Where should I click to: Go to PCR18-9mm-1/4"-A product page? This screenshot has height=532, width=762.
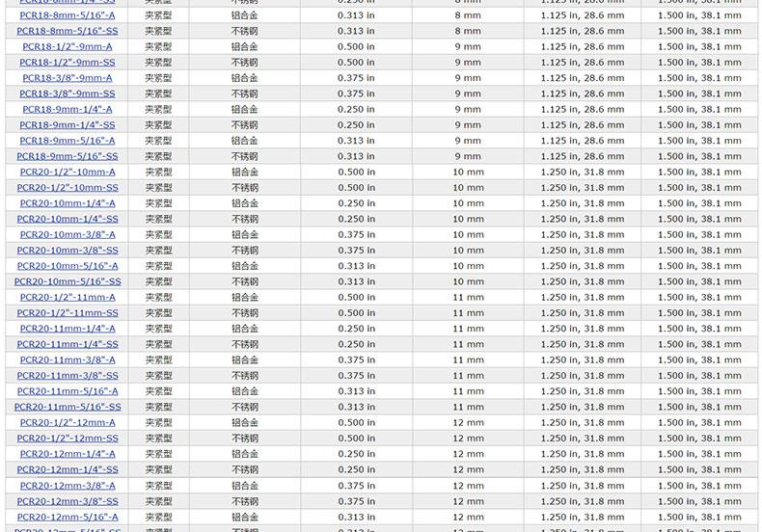point(67,109)
